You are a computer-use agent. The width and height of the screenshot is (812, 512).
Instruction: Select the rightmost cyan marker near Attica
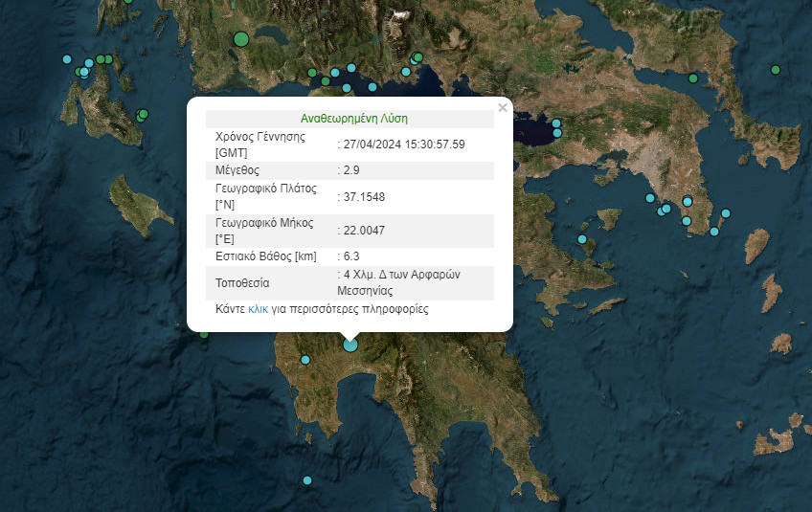726,213
